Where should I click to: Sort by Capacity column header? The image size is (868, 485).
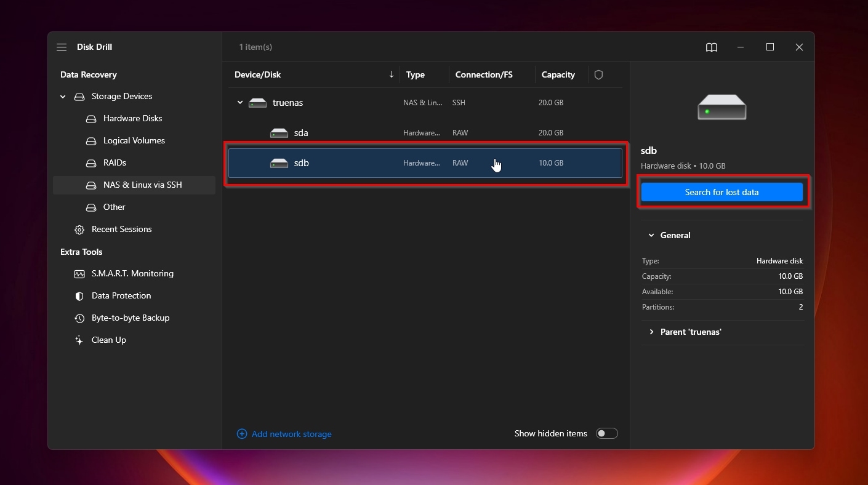pyautogui.click(x=558, y=74)
